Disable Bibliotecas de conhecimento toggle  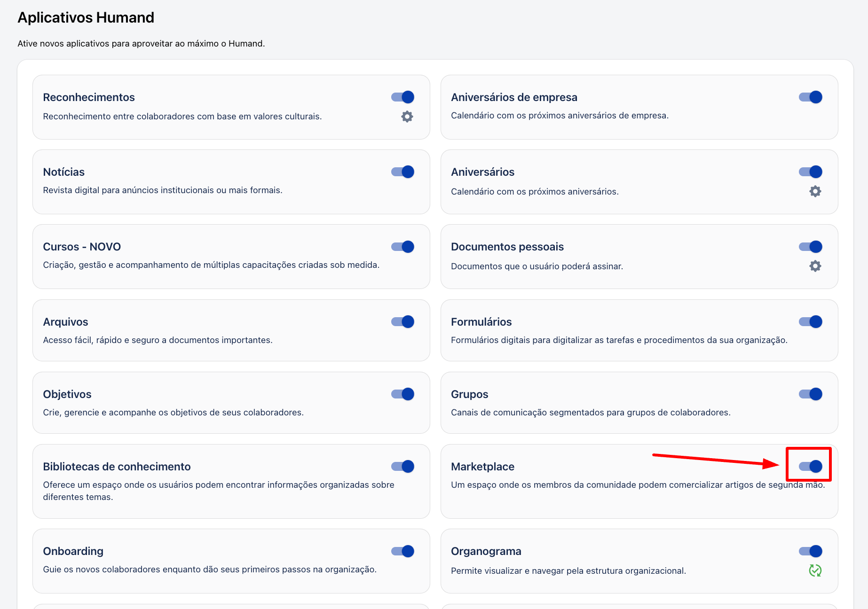click(402, 466)
